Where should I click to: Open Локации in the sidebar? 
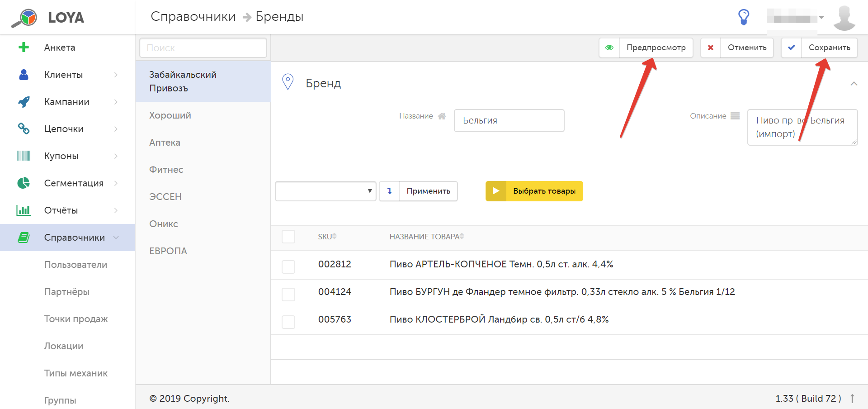[63, 346]
